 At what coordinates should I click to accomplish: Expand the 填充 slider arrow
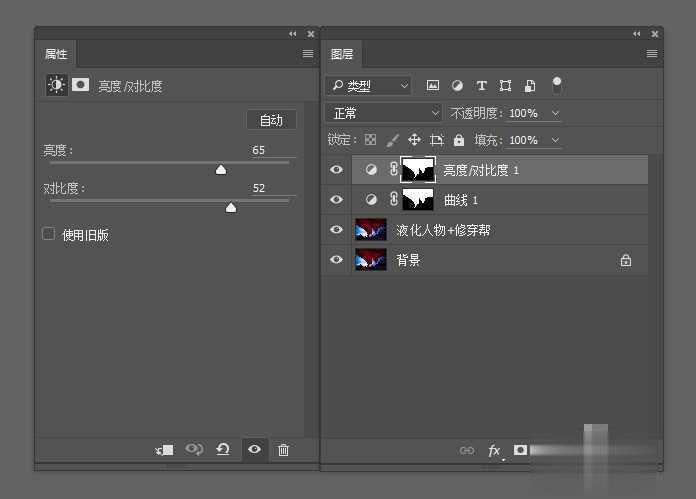555,140
